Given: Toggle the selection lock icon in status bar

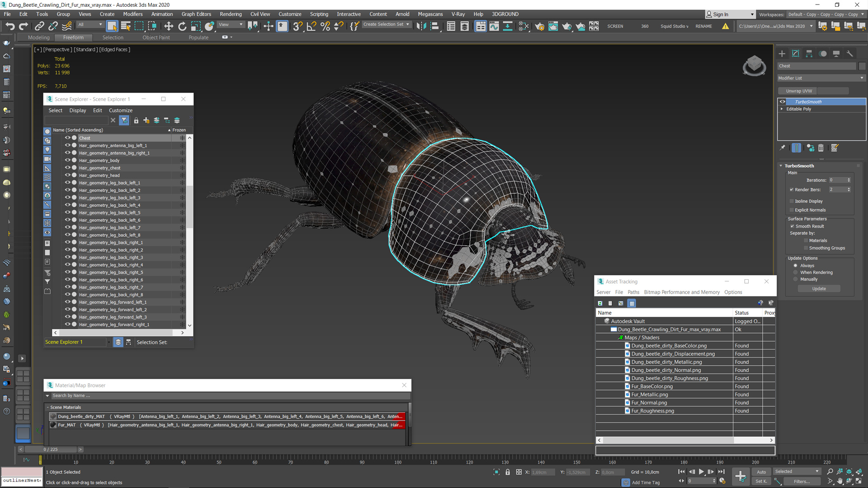Looking at the screenshot, I should click(508, 472).
